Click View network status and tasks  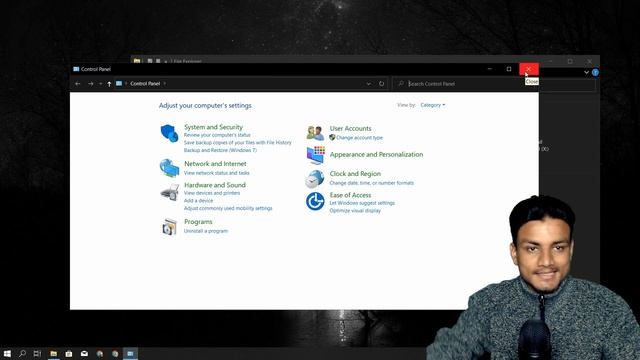[x=217, y=173]
